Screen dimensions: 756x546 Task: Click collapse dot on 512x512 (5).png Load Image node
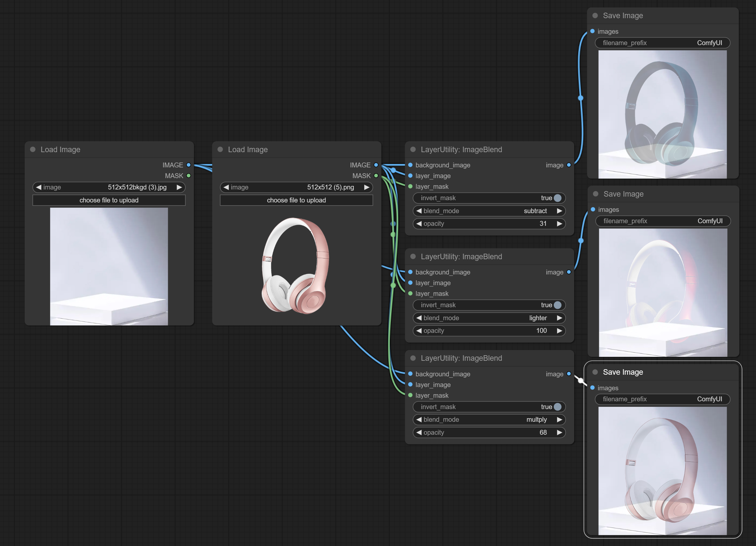click(x=220, y=149)
